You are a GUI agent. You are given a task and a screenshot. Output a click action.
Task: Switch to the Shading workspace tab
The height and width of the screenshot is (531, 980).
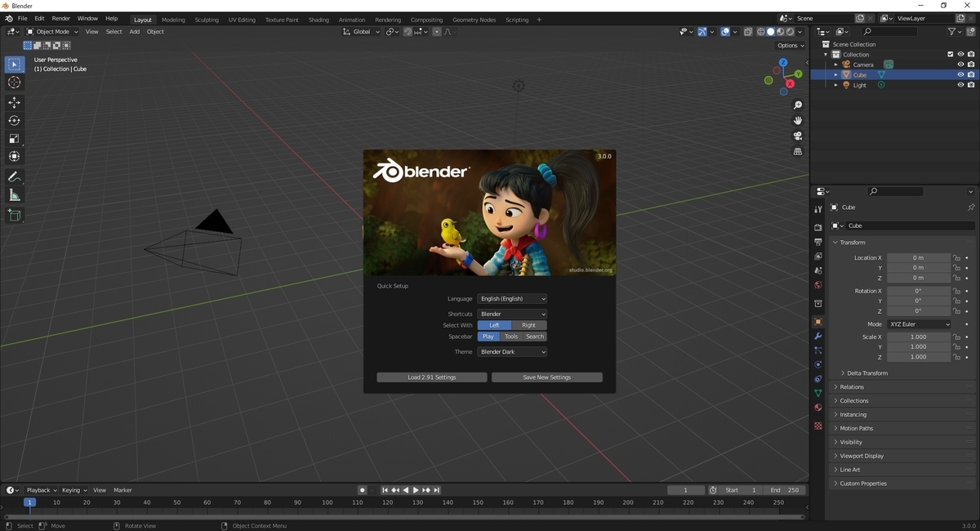tap(318, 20)
